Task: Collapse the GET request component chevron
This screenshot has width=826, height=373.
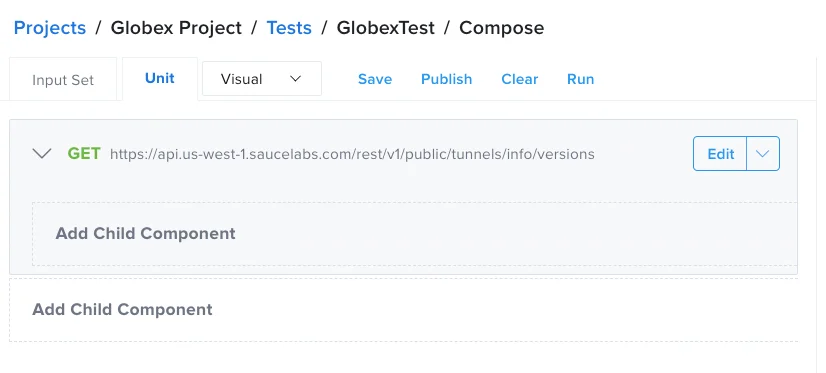Action: [x=42, y=154]
